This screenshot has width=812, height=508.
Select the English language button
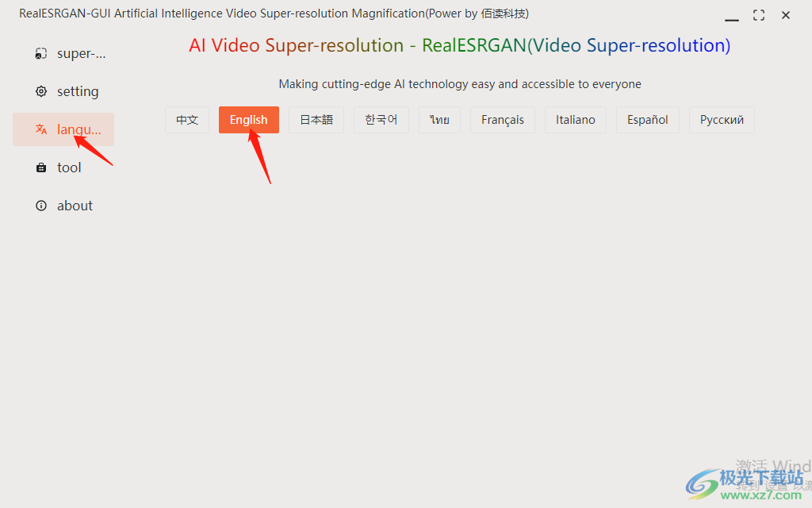coord(248,120)
